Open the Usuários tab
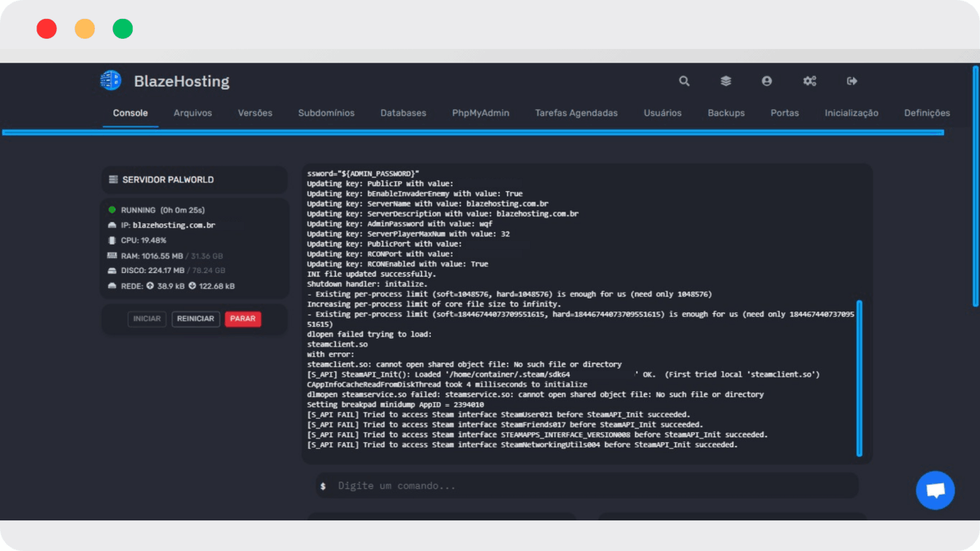Screen dimensions: 980x551 click(662, 113)
